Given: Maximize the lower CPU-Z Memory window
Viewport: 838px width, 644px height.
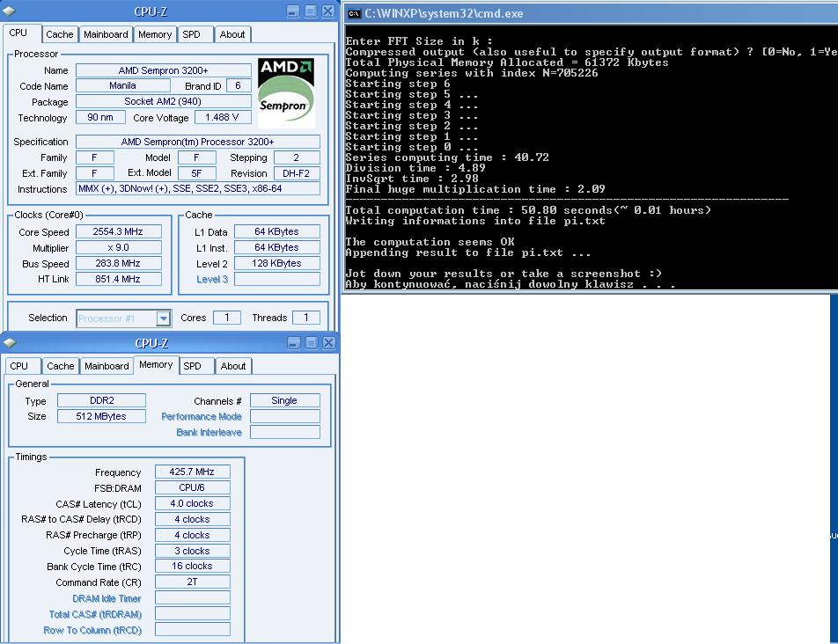Looking at the screenshot, I should 312,343.
